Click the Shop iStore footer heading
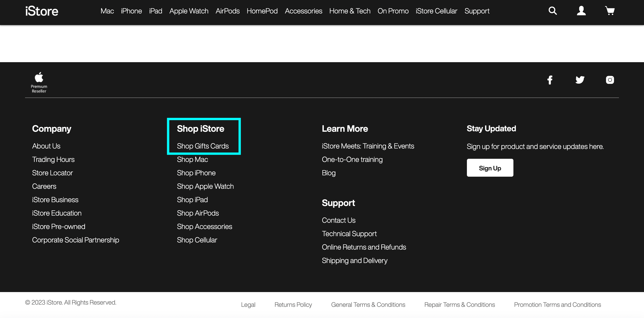644x318 pixels. point(201,129)
